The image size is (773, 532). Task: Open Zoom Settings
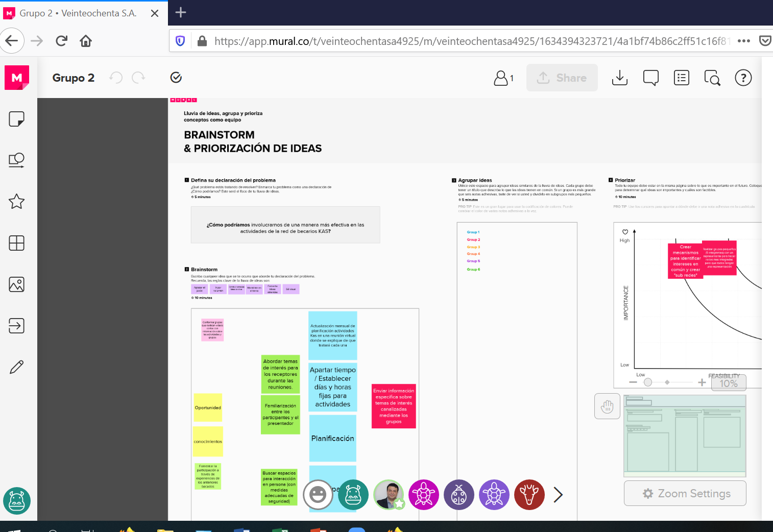(x=685, y=493)
